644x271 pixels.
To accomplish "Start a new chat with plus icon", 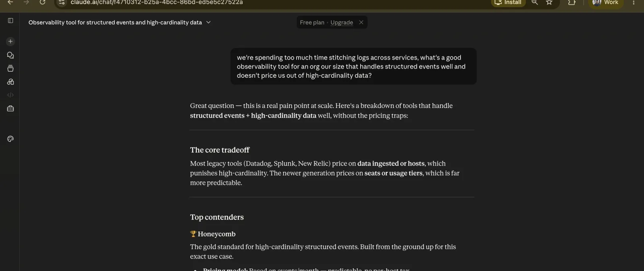I will [10, 41].
